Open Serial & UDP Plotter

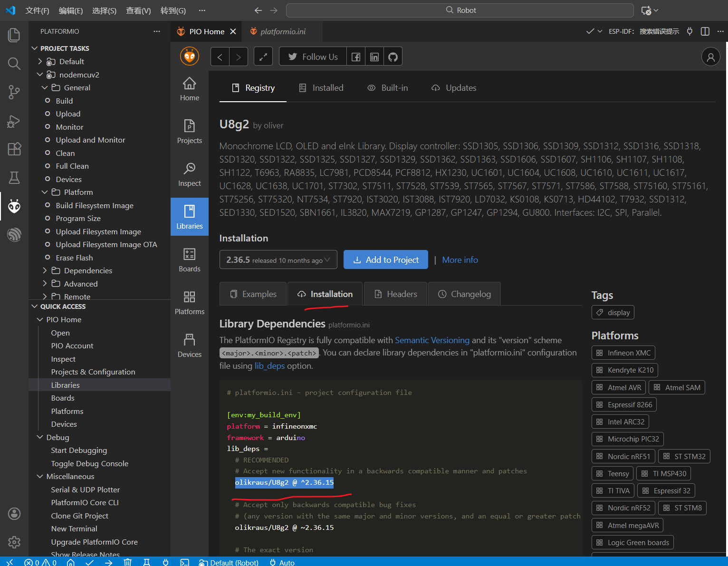click(x=86, y=489)
